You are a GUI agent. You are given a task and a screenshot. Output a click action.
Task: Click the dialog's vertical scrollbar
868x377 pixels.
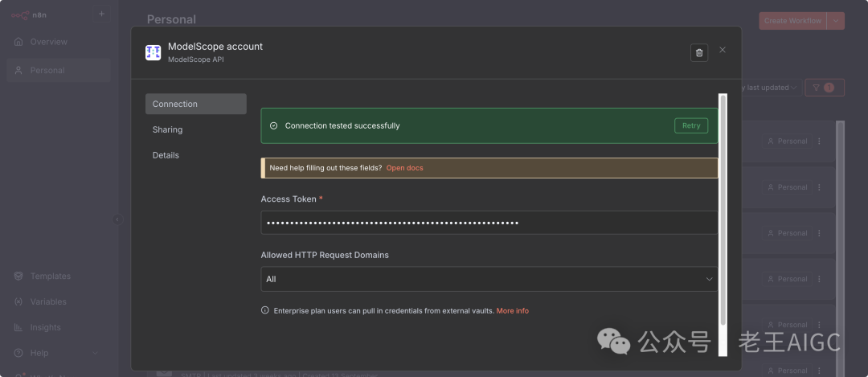[x=723, y=211]
